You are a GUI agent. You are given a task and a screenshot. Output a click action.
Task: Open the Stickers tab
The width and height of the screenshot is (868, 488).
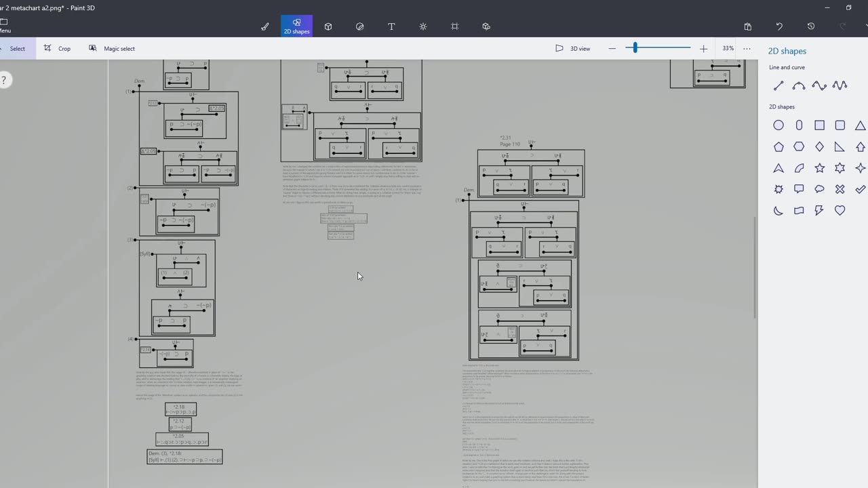click(x=360, y=26)
